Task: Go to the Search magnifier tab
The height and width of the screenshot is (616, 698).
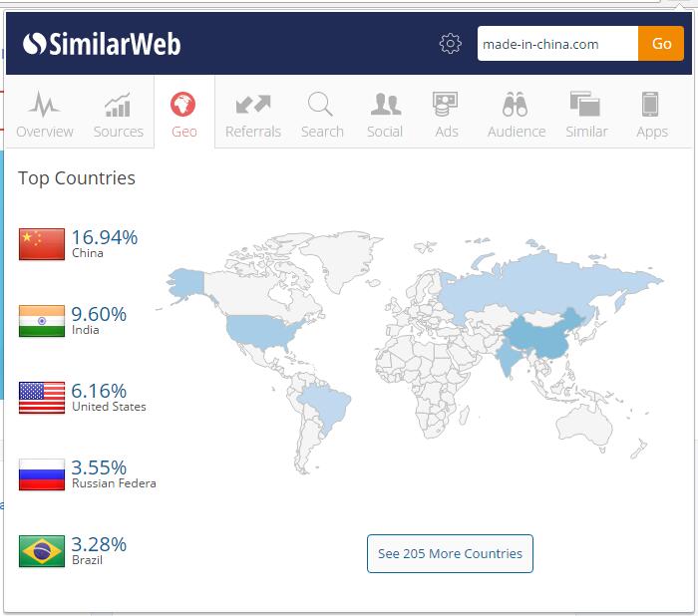Action: [x=322, y=115]
